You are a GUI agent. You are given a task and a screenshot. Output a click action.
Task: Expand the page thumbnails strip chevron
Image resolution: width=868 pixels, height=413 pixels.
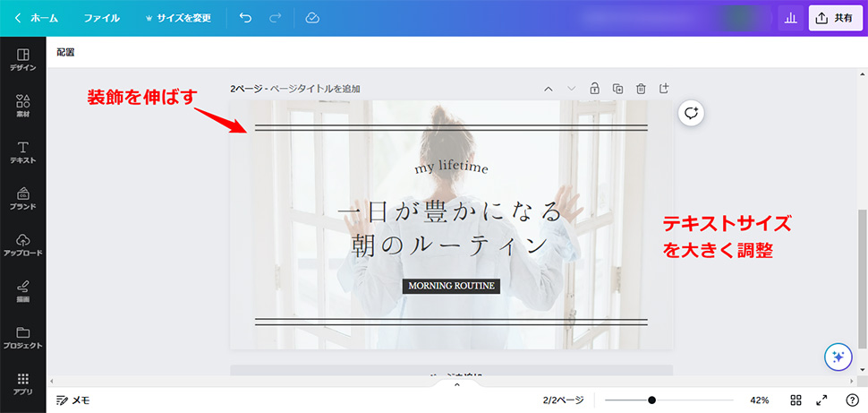pyautogui.click(x=456, y=384)
